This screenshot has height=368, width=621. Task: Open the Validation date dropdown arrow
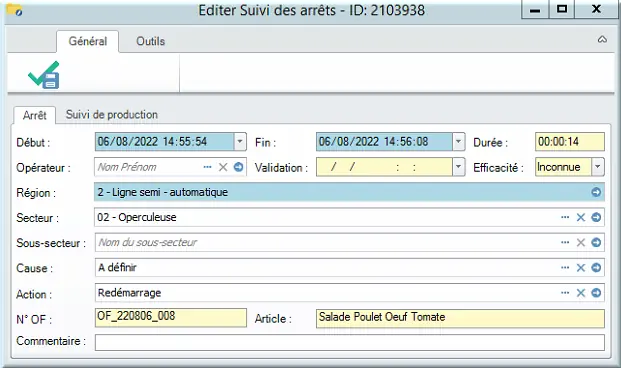coord(458,167)
